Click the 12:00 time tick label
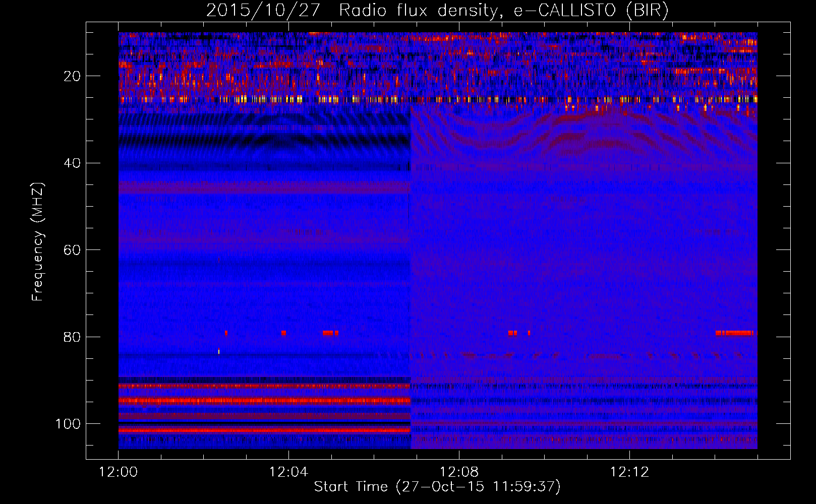Viewport: 816px width, 504px height. pyautogui.click(x=119, y=472)
